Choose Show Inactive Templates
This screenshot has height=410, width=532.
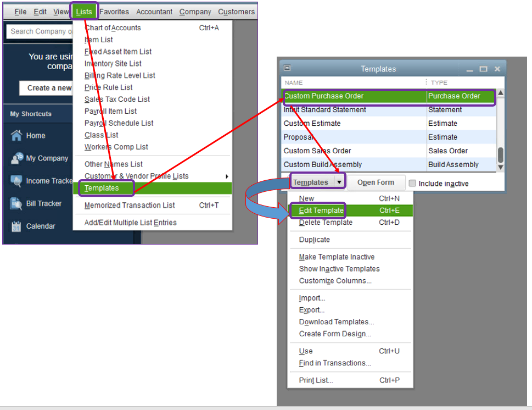coord(350,269)
